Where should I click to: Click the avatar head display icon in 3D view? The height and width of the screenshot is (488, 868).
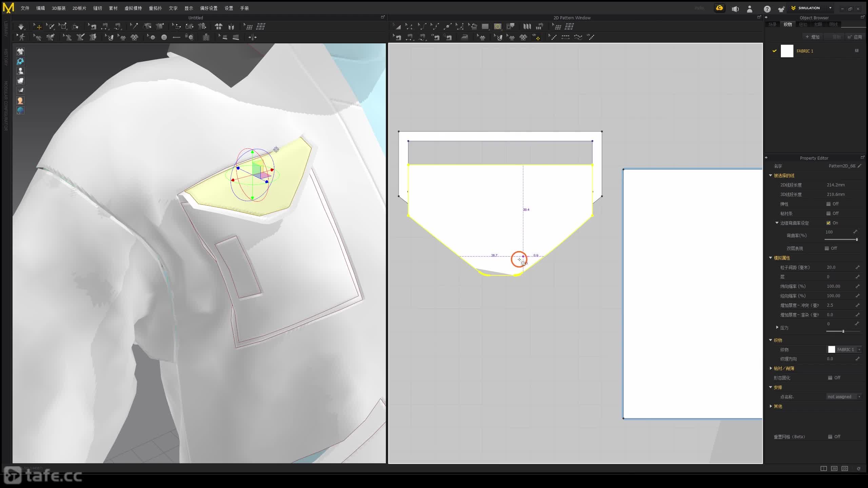tap(20, 101)
